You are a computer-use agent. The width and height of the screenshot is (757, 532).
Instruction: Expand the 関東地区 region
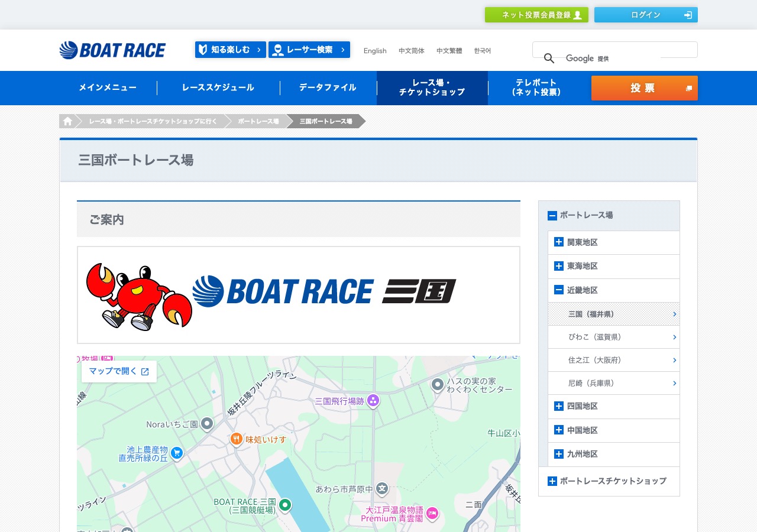(558, 242)
